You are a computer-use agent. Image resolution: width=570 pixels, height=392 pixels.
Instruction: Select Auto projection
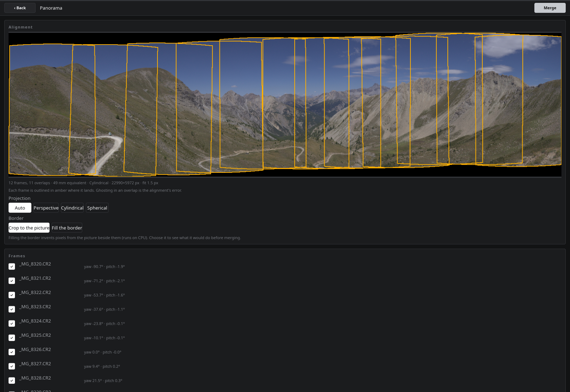pos(20,208)
